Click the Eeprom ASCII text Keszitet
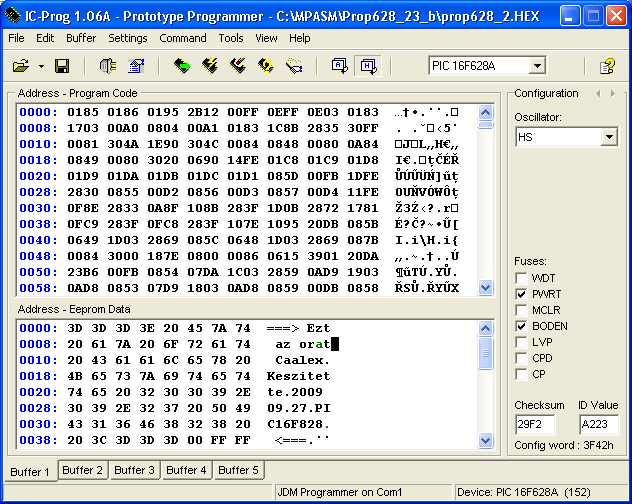The image size is (632, 504). (x=298, y=376)
